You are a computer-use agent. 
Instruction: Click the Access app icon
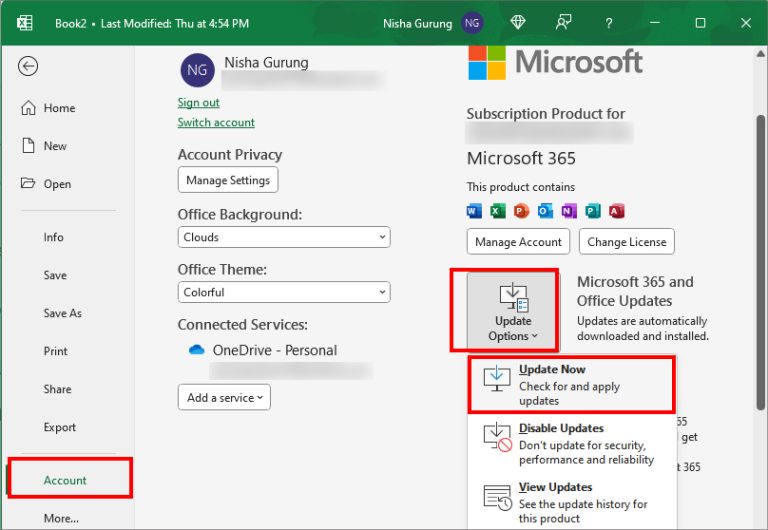[616, 211]
